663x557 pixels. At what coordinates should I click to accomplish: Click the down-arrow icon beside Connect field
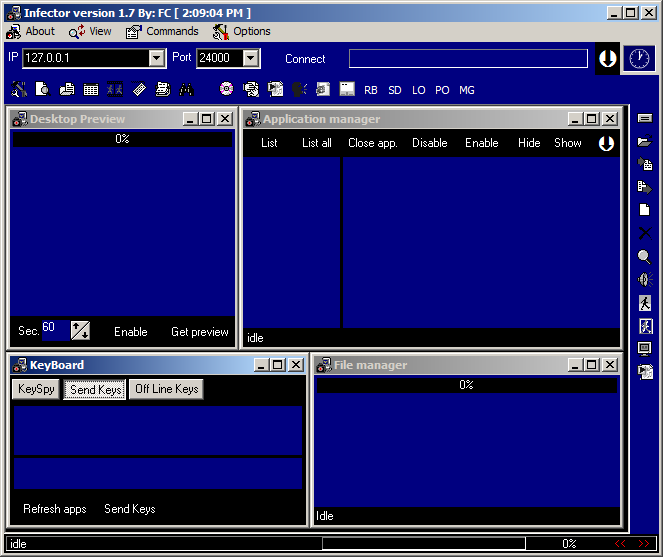click(607, 59)
